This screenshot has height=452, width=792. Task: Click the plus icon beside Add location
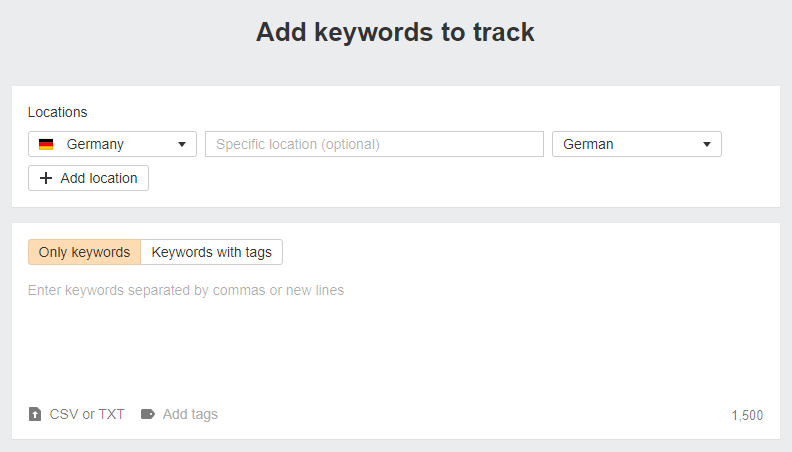[45, 178]
